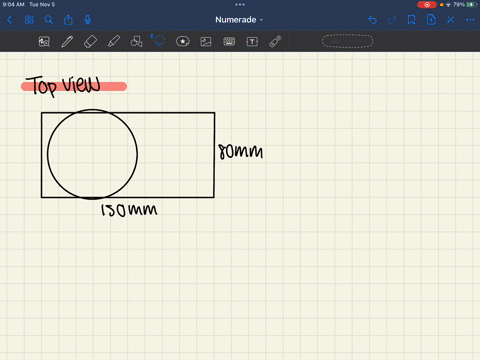The height and width of the screenshot is (360, 480).
Task: Tap the '150mm' handwritten label
Action: pos(129,210)
